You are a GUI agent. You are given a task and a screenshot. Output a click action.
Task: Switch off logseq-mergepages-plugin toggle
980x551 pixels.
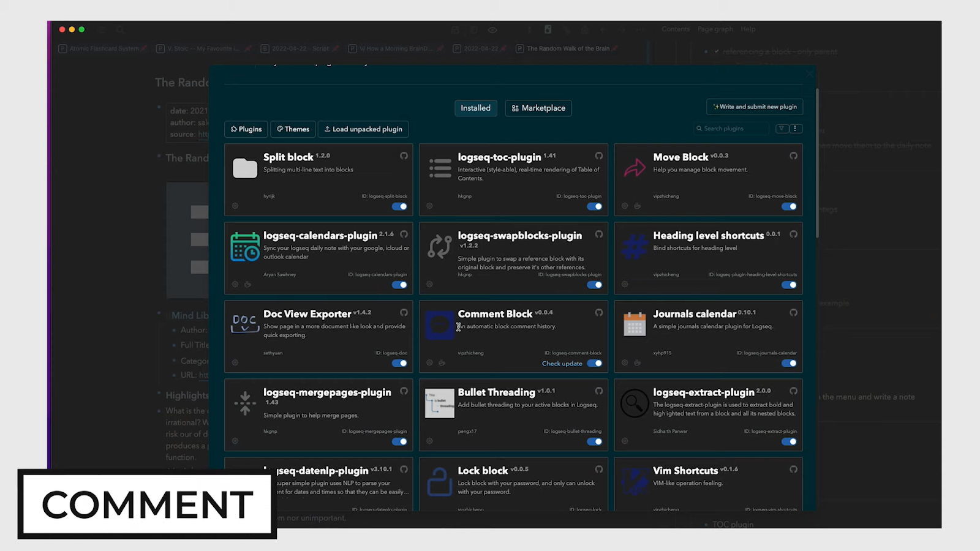coord(399,441)
